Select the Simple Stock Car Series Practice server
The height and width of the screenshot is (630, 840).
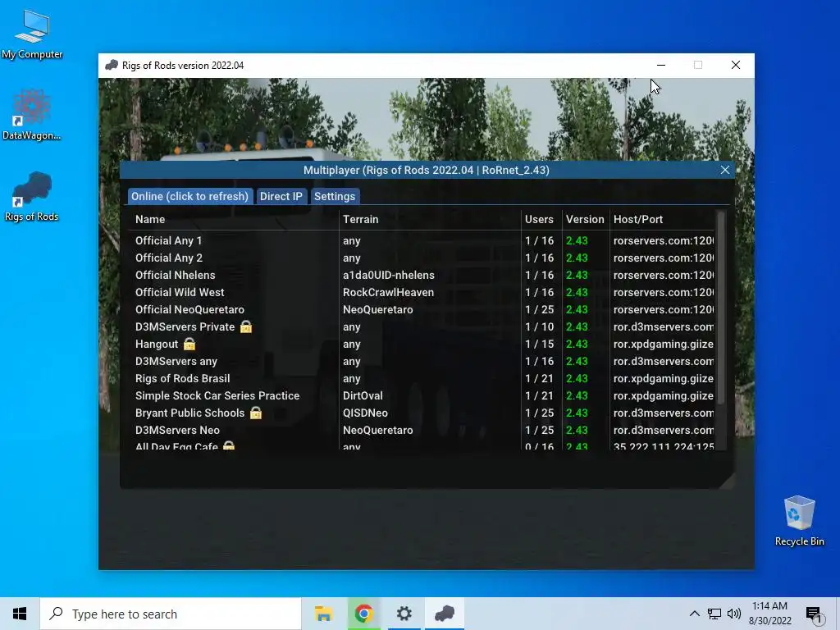pyautogui.click(x=423, y=395)
